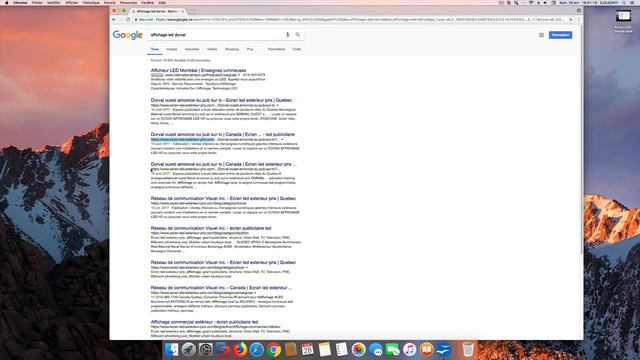The width and height of the screenshot is (640, 360).
Task: Click the Google logo
Action: (x=127, y=35)
